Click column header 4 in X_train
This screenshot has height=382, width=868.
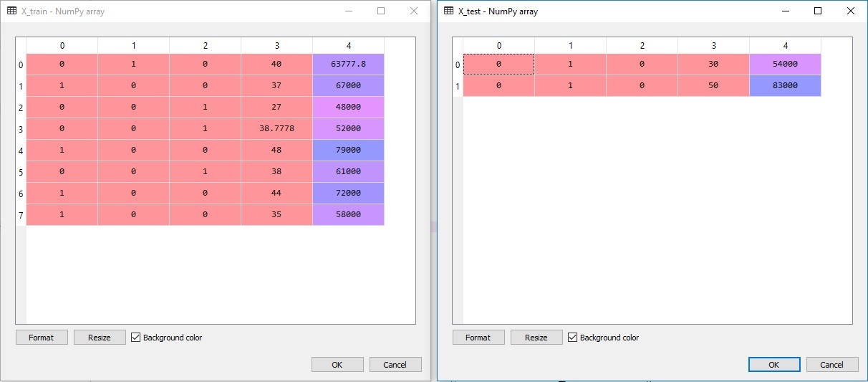(348, 46)
